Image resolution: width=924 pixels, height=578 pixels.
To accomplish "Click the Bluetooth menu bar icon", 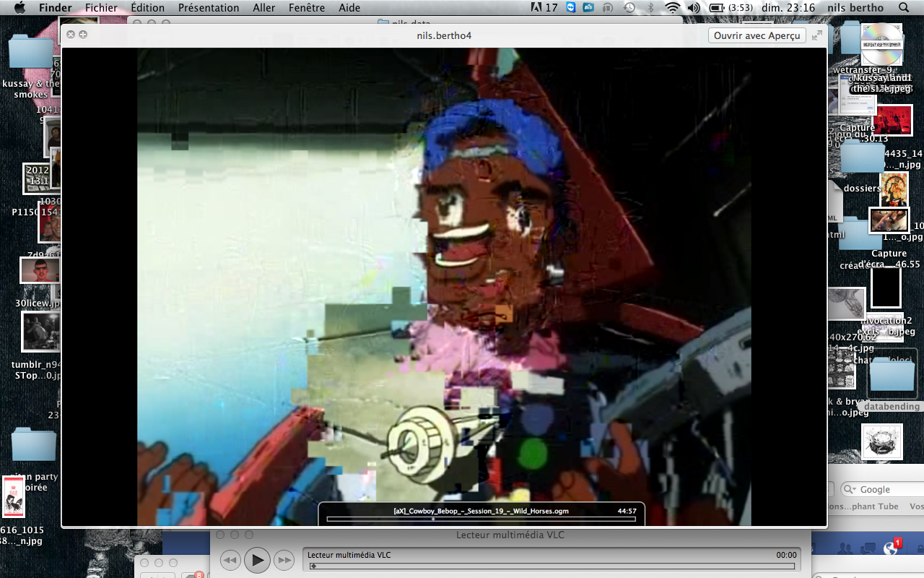I will click(650, 7).
